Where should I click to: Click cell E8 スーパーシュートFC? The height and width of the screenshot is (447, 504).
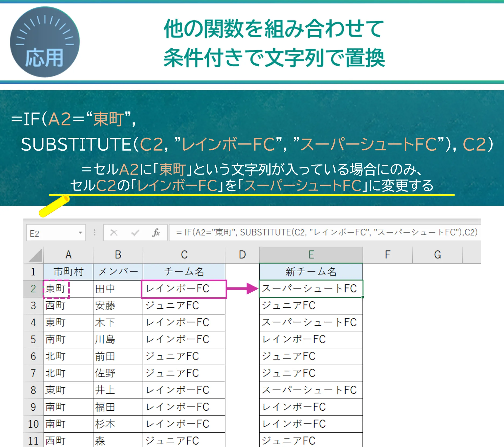click(311, 390)
